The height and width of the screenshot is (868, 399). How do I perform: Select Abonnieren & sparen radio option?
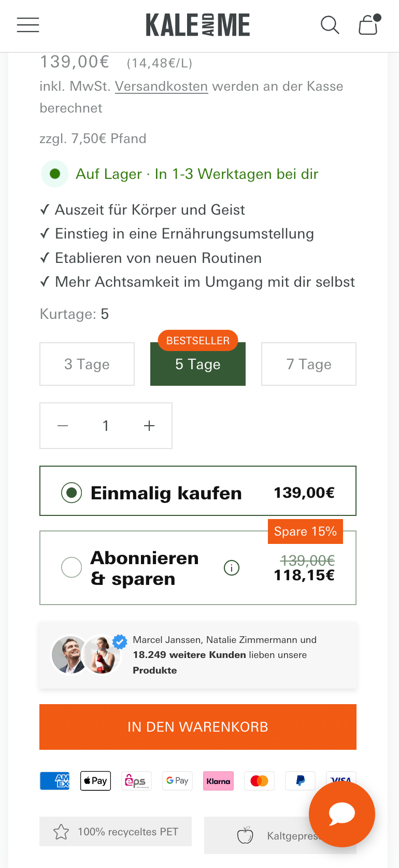(x=72, y=567)
